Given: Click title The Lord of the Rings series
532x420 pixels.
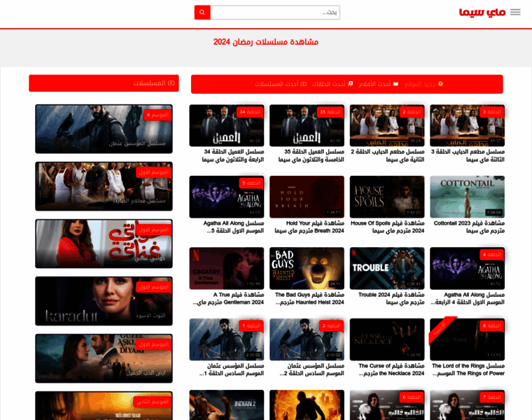Looking at the screenshot, I should point(468,370).
